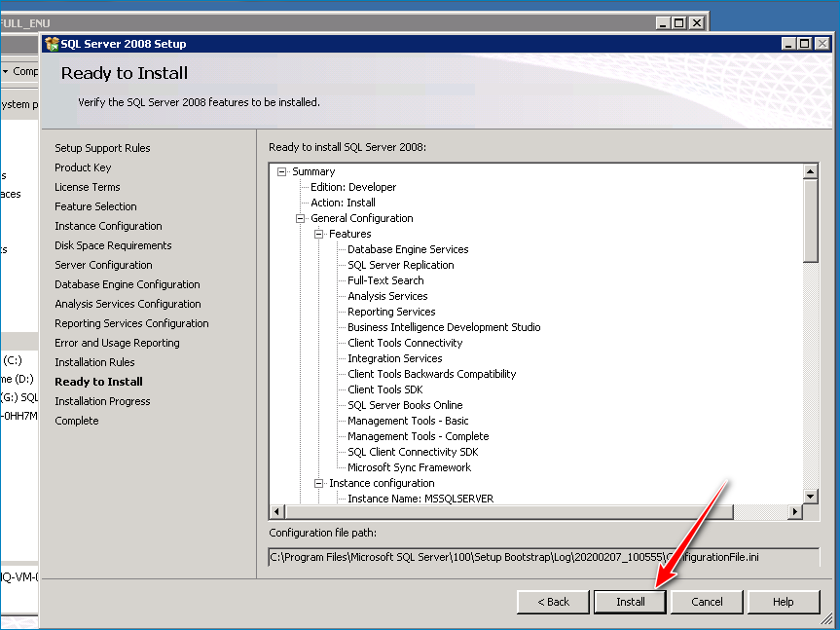The height and width of the screenshot is (630, 840).
Task: Select Edition: Developer tree item
Action: click(x=353, y=188)
